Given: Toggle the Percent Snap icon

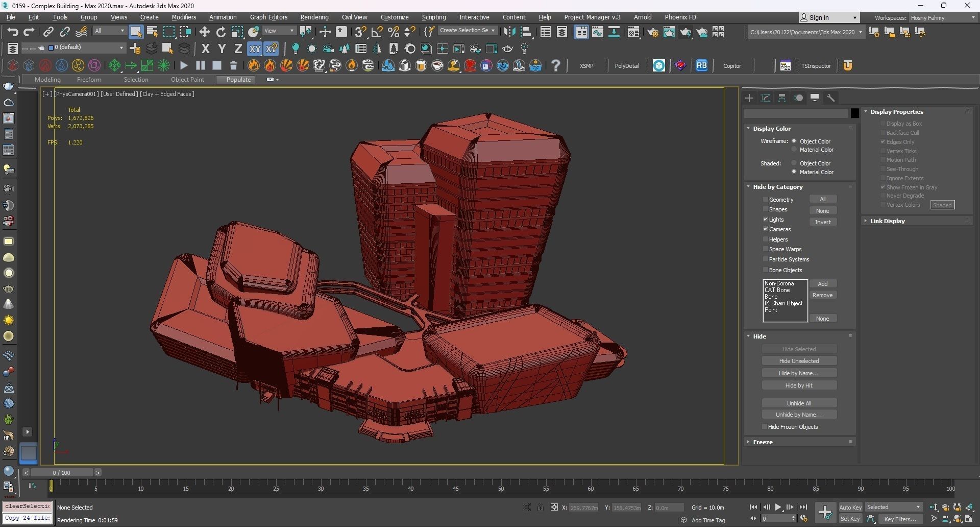Looking at the screenshot, I should (394, 32).
